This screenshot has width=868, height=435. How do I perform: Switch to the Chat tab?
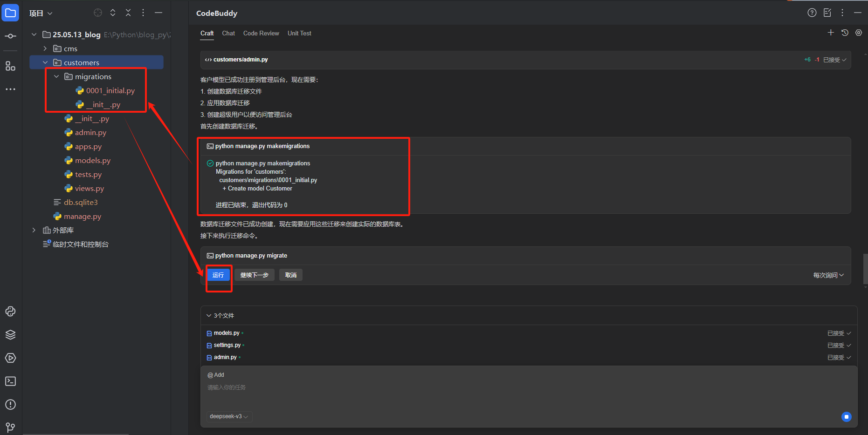228,34
